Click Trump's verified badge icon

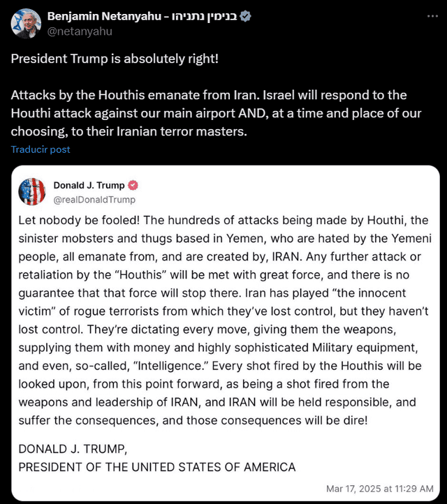point(133,186)
